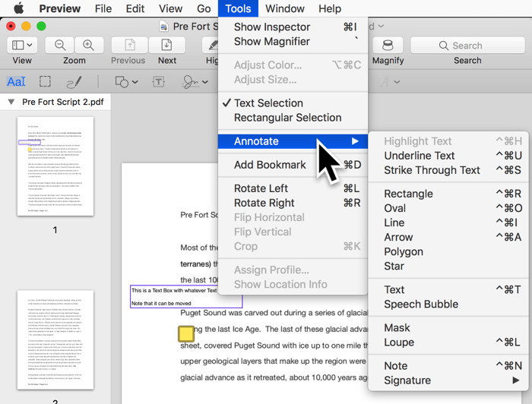This screenshot has width=532, height=404.
Task: Click the PDF document icon in title bar
Action: click(164, 27)
